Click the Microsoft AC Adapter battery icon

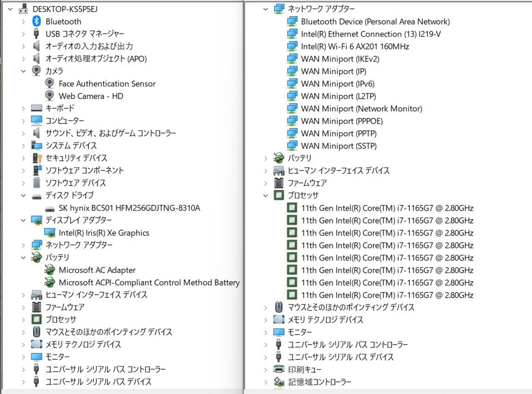pos(50,270)
